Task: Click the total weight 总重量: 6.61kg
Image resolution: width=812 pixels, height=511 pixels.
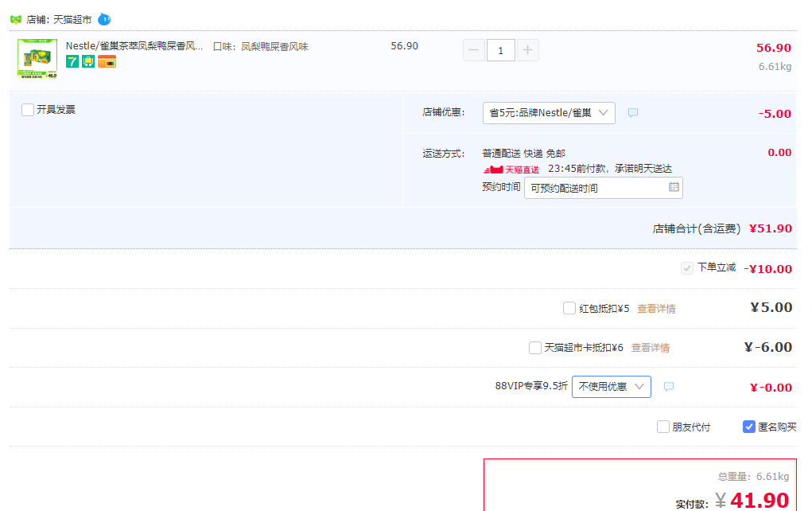Action: click(753, 476)
